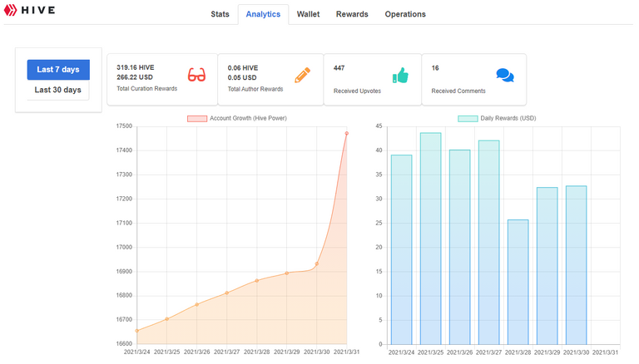Click the 2021/3/29 data point on growth chart
Screen dimensions: 639x364
[x=287, y=273]
